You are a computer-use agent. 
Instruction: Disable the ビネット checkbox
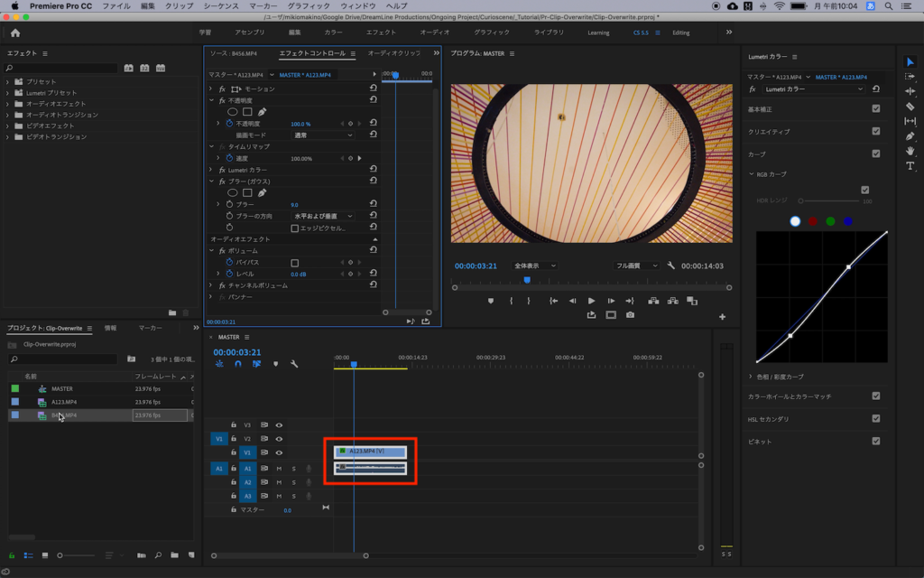coord(875,441)
